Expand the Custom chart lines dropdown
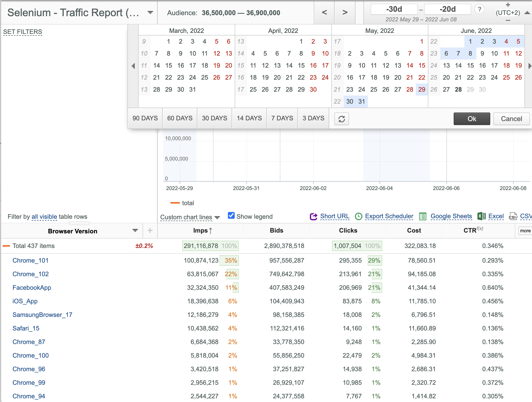The width and height of the screenshot is (532, 402). 217,217
